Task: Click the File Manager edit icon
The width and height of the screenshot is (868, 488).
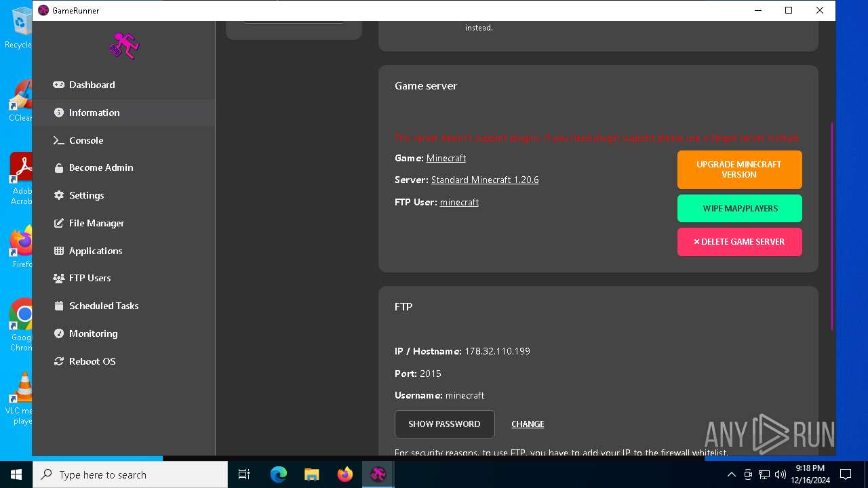Action: click(x=58, y=223)
